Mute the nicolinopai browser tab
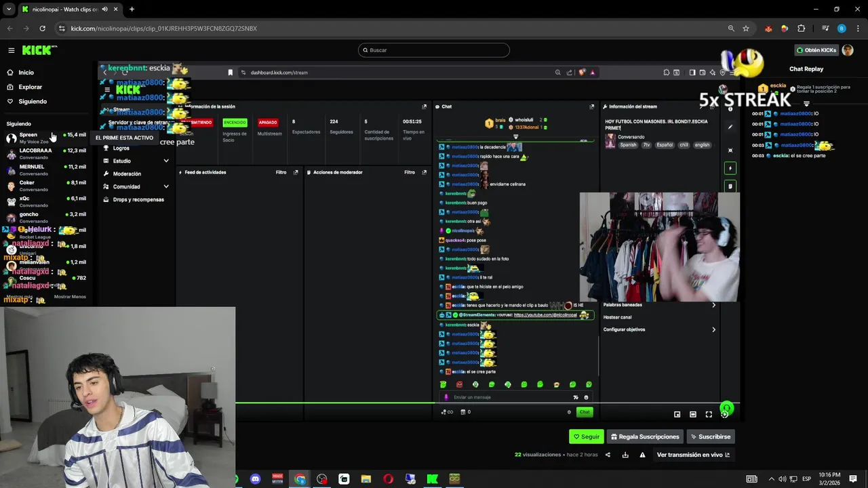 pyautogui.click(x=104, y=9)
